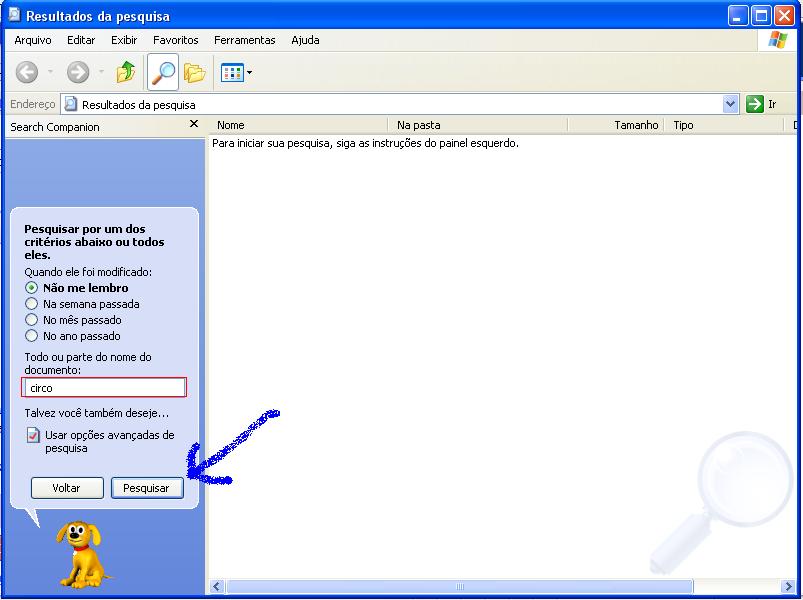Image resolution: width=803 pixels, height=600 pixels.
Task: Sort results by the Nome column
Action: [x=298, y=125]
